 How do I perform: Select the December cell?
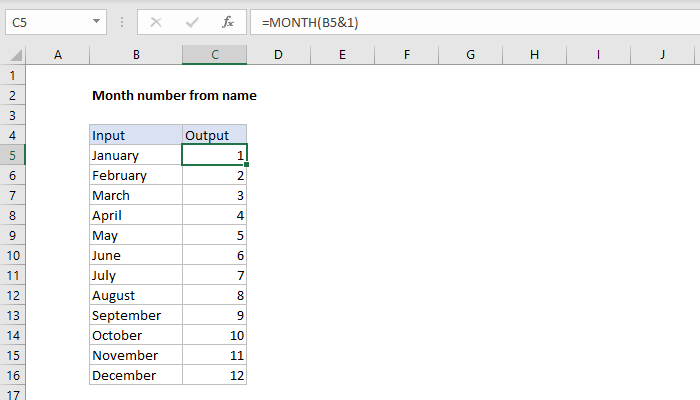click(x=135, y=375)
